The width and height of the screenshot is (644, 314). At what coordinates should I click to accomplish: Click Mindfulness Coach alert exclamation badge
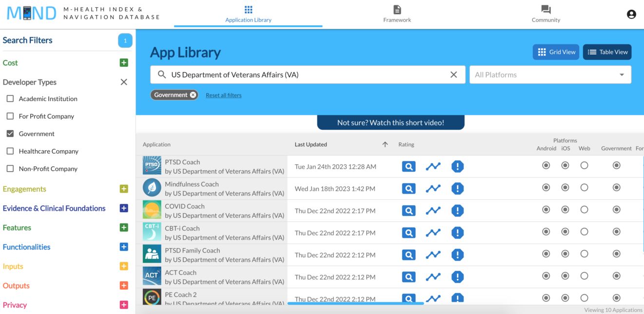pos(457,189)
